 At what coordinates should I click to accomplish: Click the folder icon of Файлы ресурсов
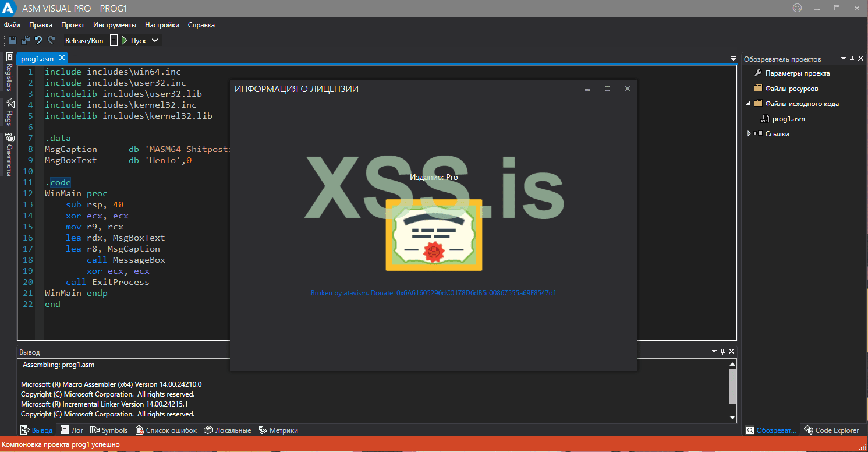pyautogui.click(x=758, y=89)
